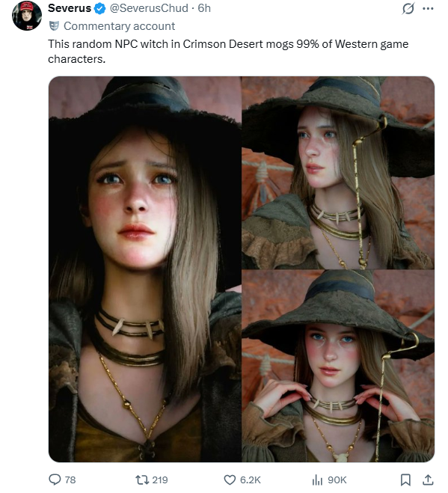Visit the Severus display name link
This screenshot has width=448, height=493.
click(x=70, y=8)
